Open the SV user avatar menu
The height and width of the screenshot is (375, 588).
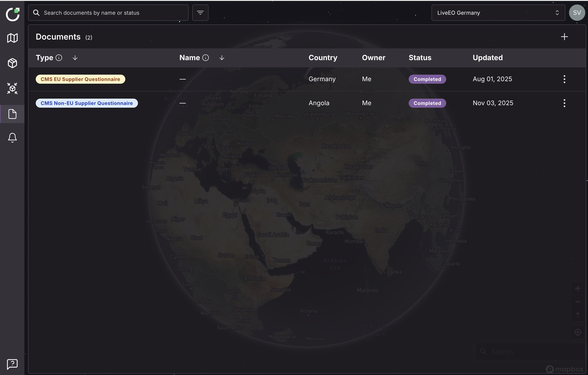[x=577, y=13]
